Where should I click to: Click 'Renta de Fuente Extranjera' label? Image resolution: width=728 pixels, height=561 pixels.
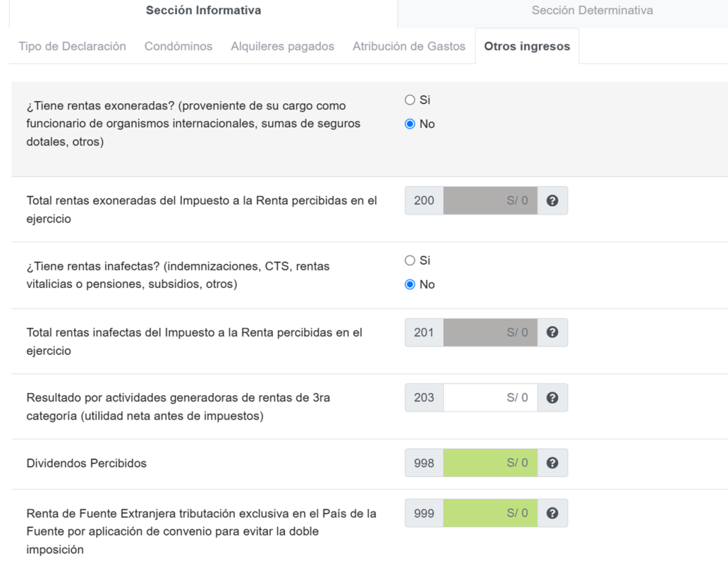pos(201,531)
